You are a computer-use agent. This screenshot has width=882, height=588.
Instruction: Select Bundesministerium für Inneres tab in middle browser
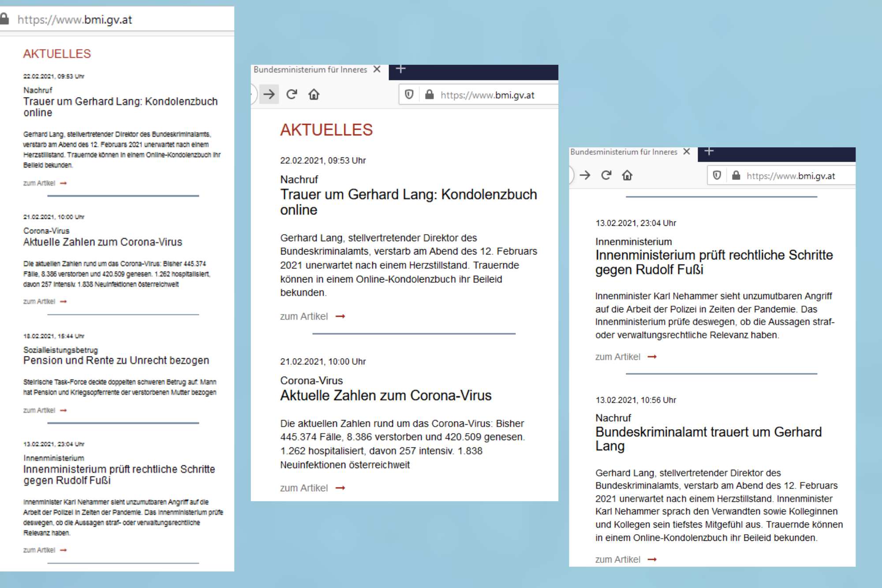310,70
